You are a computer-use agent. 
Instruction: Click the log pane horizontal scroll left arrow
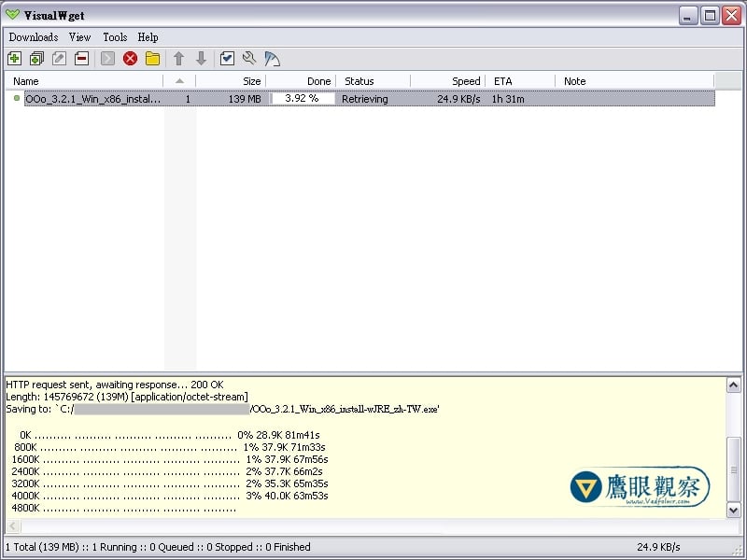point(13,526)
